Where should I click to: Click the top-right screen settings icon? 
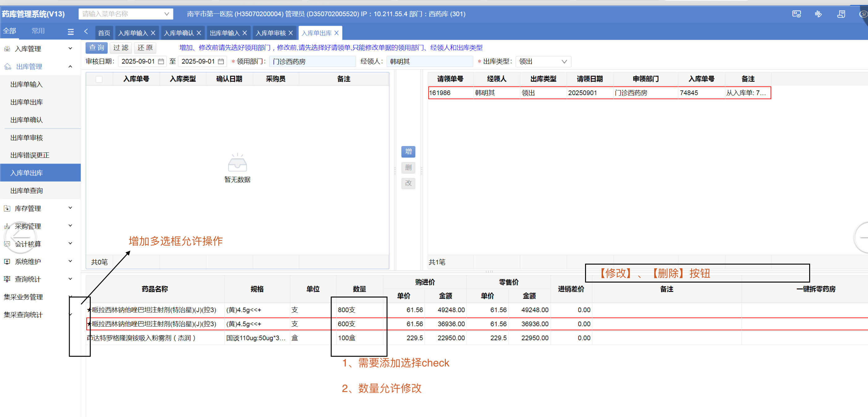[796, 14]
